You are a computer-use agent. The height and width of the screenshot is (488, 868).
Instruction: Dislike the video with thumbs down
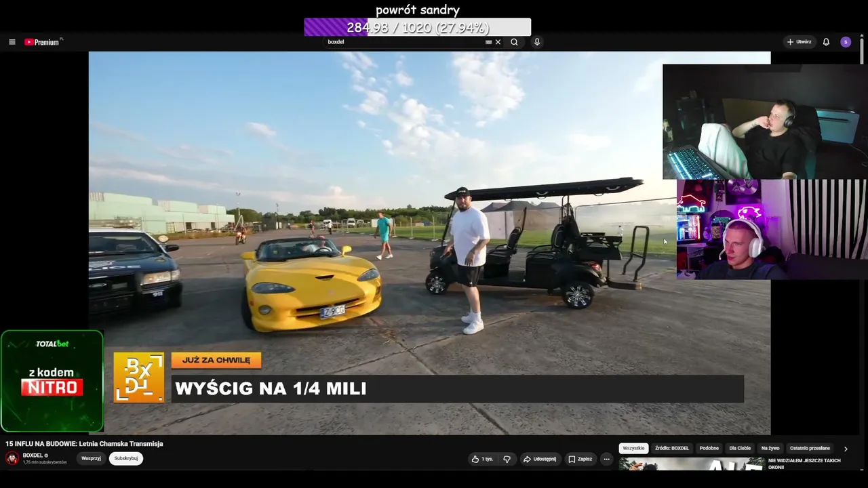click(507, 459)
